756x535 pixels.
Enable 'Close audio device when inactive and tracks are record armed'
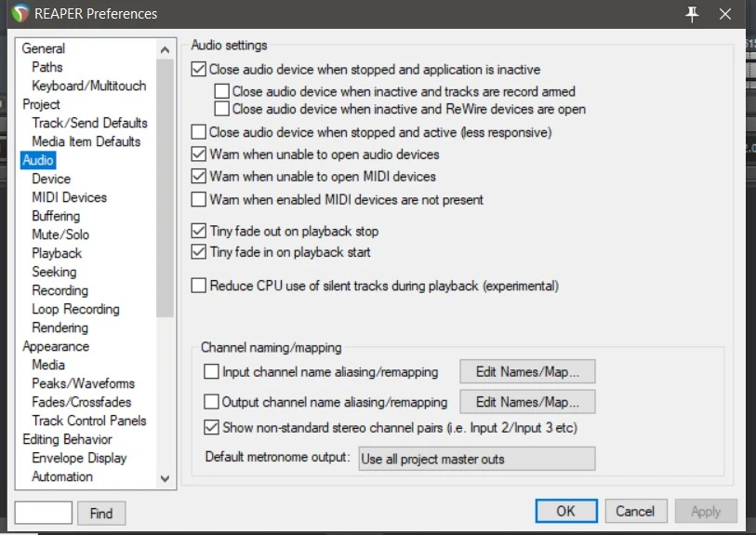(222, 91)
